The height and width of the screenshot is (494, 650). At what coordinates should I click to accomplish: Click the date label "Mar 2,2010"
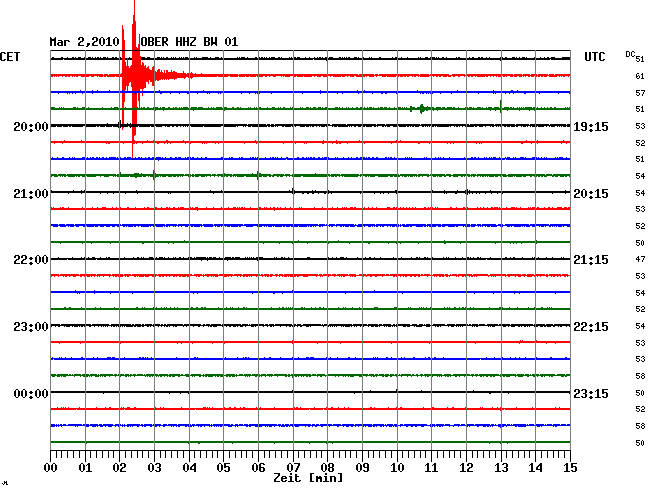84,42
